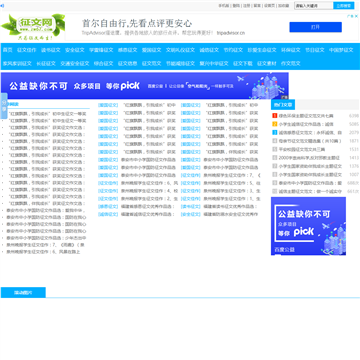Image resolution: width=360 pixels, height=360 pixels.
Task: Click the 打开 button in the TripAdvisor ad
Action: coord(315,27)
